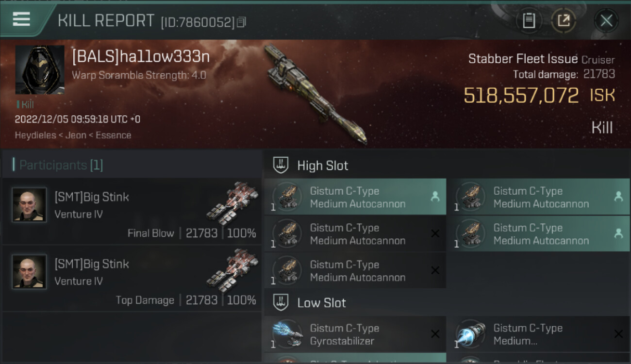The image size is (631, 364).
Task: Select the Stabber Fleet Issue ship image
Action: pos(315,94)
